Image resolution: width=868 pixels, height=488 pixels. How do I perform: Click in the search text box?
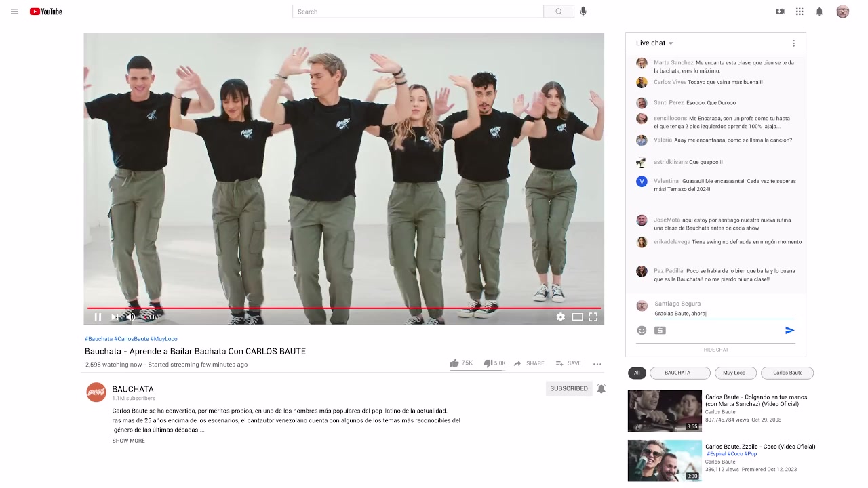click(418, 12)
